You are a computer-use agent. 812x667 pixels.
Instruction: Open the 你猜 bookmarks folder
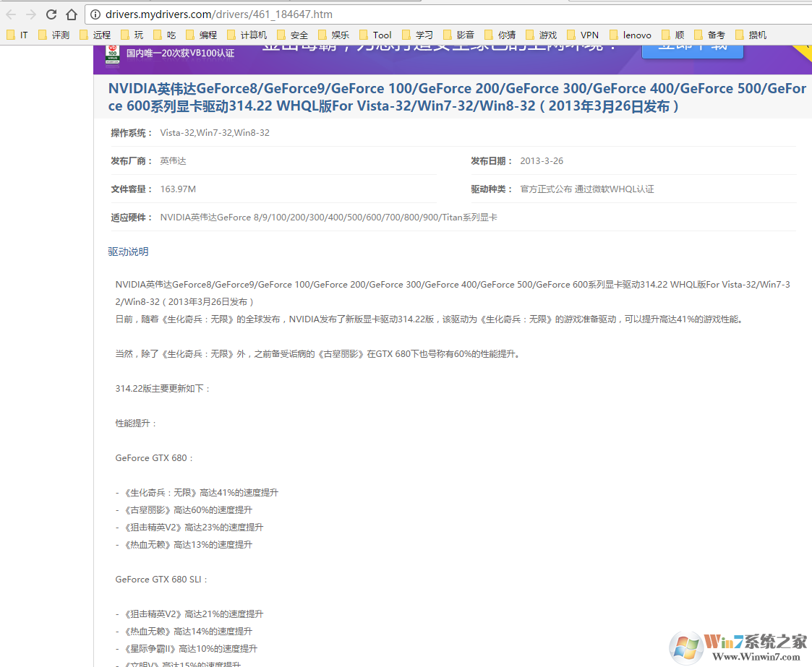point(500,35)
